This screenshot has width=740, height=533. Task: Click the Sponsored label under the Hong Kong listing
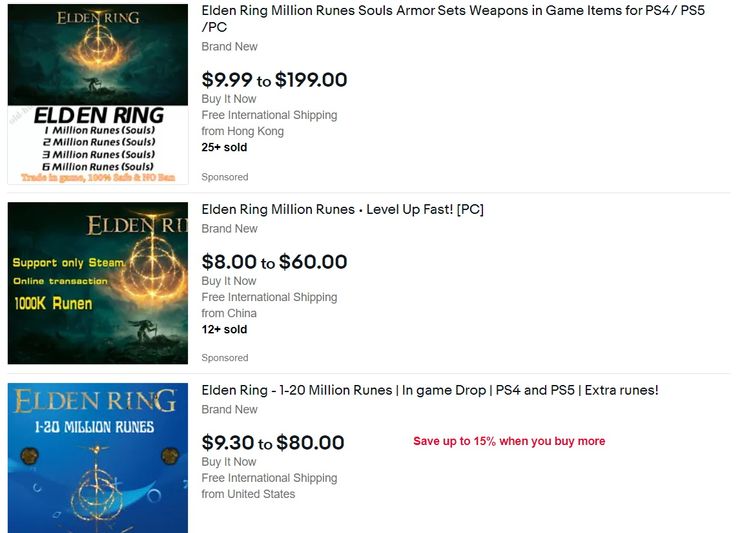pyautogui.click(x=224, y=177)
